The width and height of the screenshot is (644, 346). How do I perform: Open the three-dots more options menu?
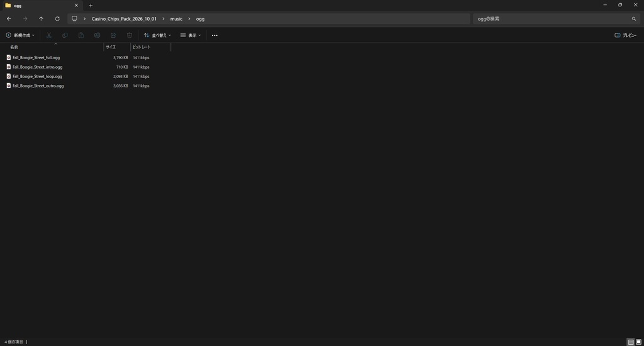[214, 35]
